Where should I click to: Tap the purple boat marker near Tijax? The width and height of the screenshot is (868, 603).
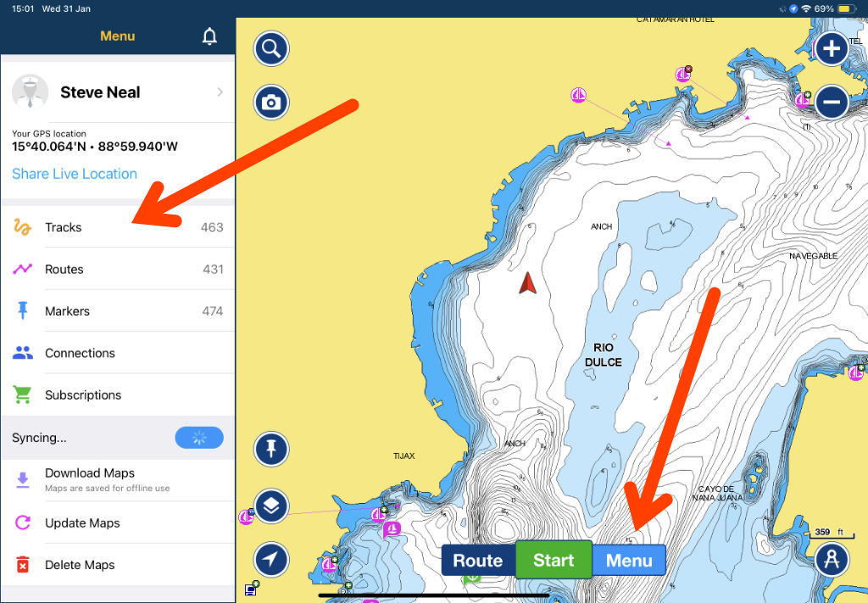(x=392, y=530)
